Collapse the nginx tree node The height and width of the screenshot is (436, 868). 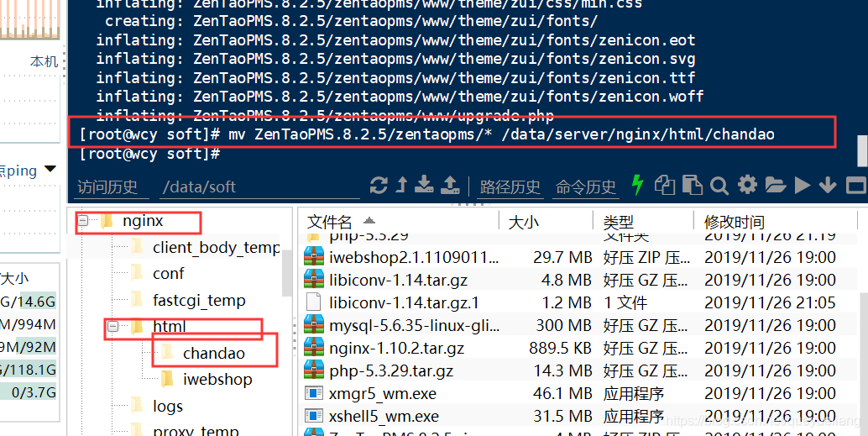(x=83, y=221)
